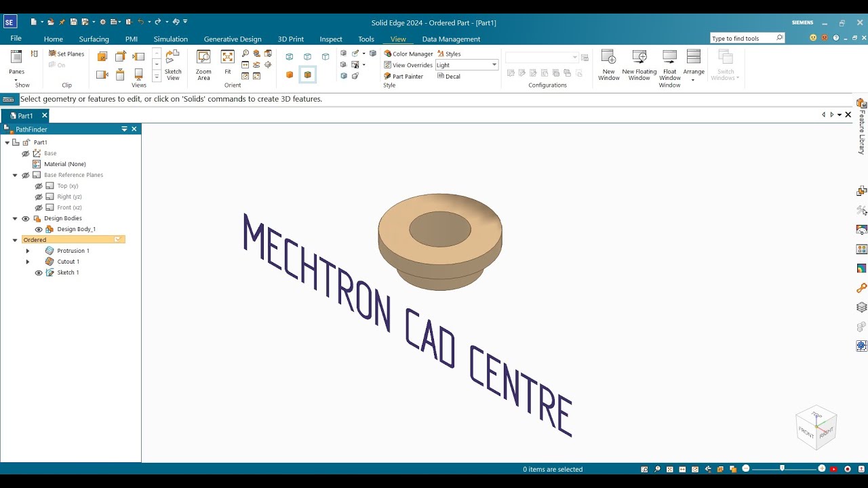This screenshot has height=488, width=868.
Task: Click the happy smiley feedback icon
Action: 813,38
